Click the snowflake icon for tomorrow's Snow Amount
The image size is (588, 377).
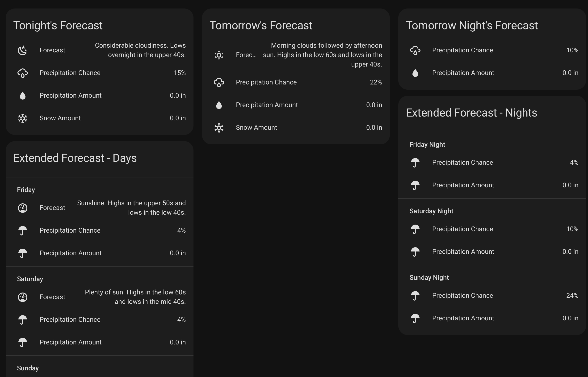[219, 128]
